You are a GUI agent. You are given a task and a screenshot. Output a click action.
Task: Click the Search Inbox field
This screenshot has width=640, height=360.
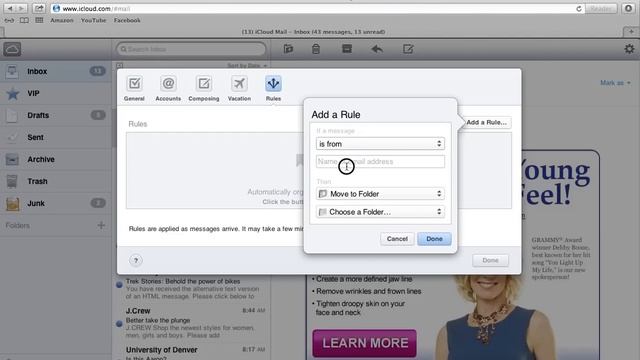pyautogui.click(x=191, y=49)
